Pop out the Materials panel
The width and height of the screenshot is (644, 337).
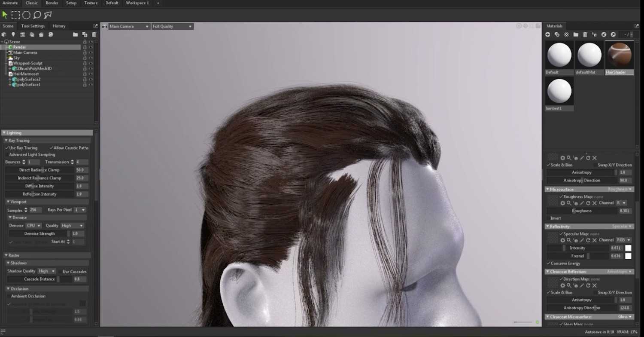637,26
